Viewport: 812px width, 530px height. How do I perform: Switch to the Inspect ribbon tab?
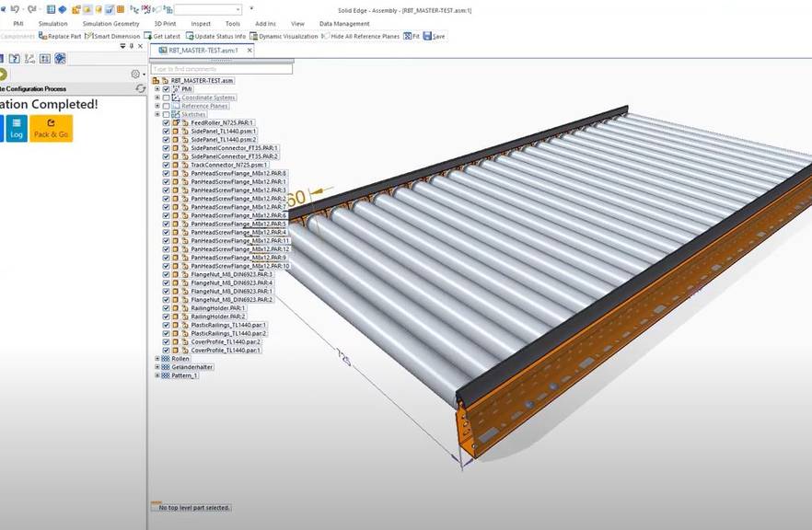click(x=201, y=24)
